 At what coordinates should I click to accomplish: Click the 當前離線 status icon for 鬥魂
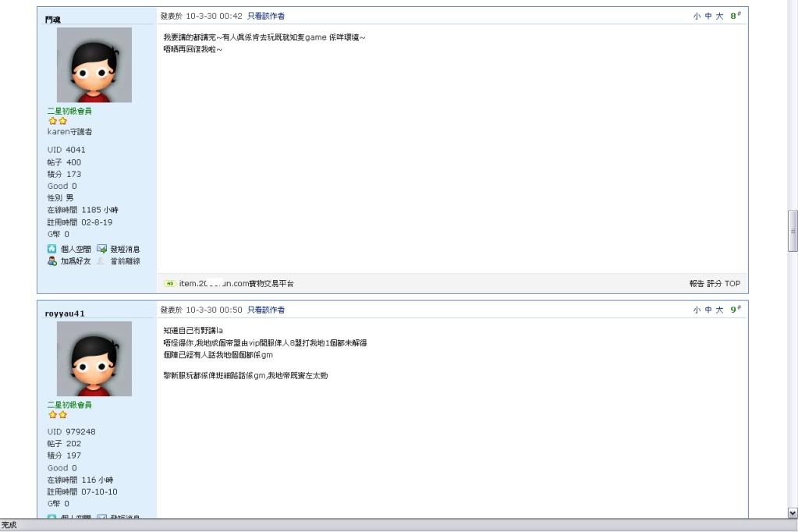click(x=101, y=261)
